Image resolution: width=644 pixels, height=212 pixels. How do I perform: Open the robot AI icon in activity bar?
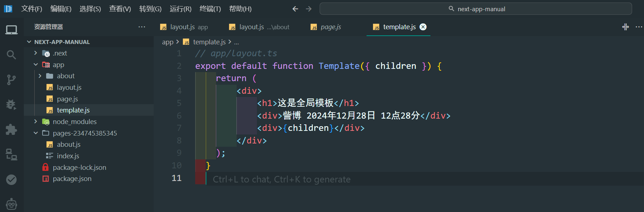coord(12,204)
